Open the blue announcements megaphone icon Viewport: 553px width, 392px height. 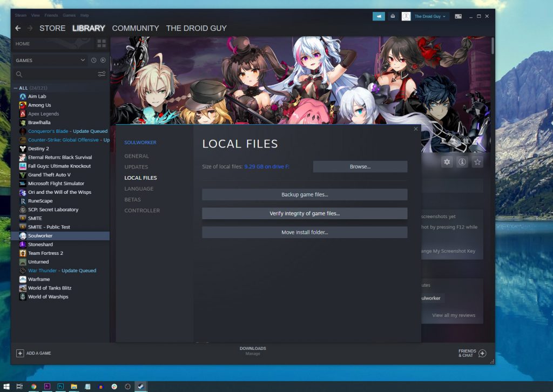(379, 16)
